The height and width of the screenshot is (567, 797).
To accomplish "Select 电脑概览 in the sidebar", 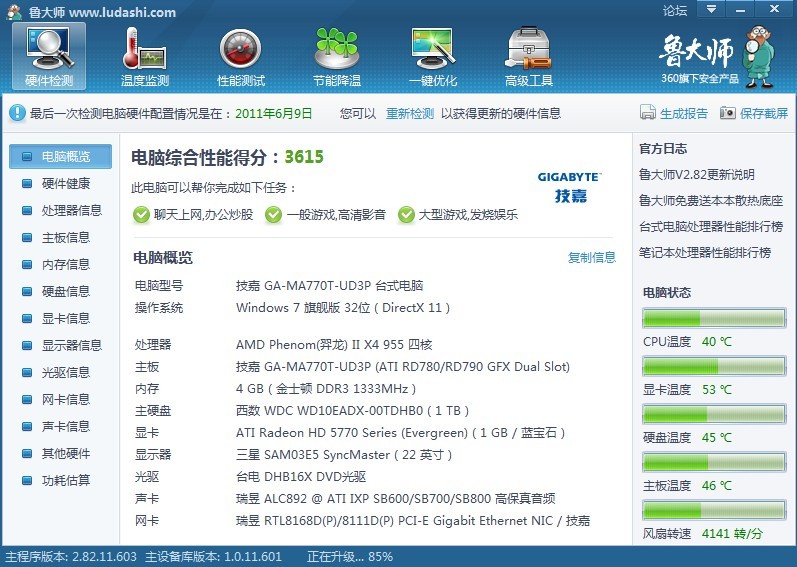I will point(60,156).
